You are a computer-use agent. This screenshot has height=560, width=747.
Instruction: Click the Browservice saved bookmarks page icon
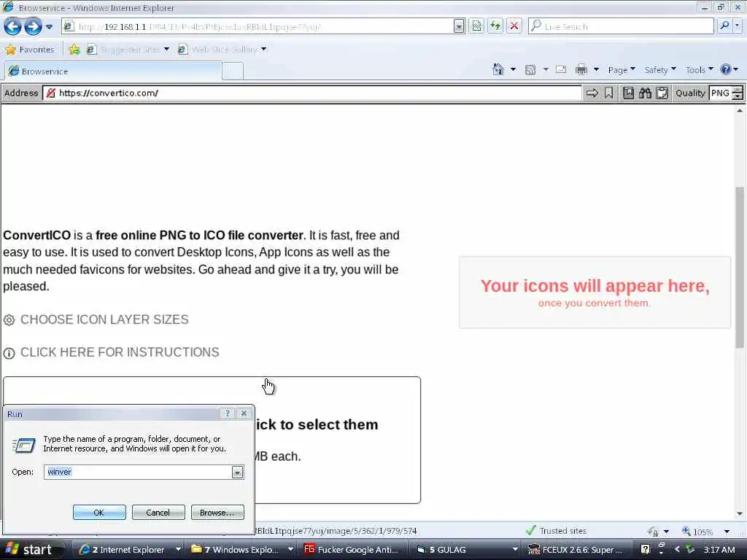tap(628, 93)
